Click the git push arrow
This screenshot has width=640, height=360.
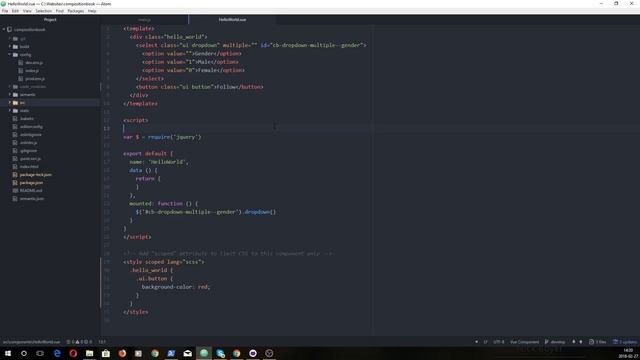(x=573, y=342)
